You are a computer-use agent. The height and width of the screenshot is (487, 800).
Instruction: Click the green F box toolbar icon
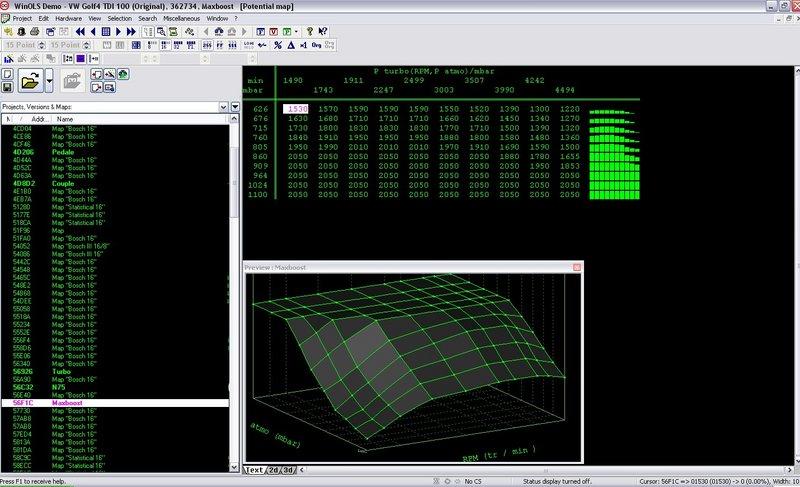coord(287,32)
